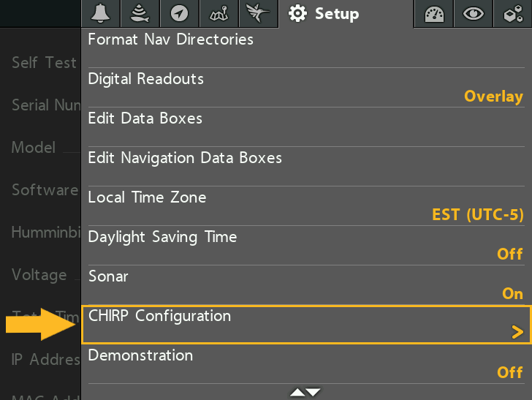Screen dimensions: 532x400
Task: Toggle Daylight Saving Time setting
Action: (306, 246)
